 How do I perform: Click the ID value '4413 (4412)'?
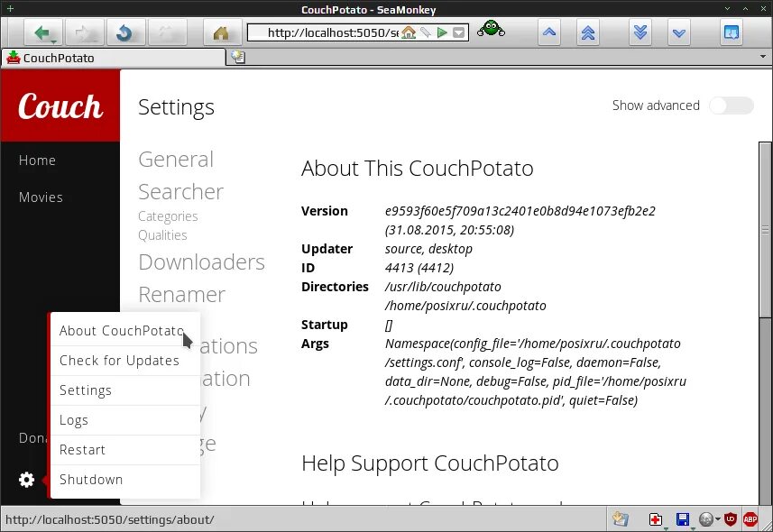(419, 268)
